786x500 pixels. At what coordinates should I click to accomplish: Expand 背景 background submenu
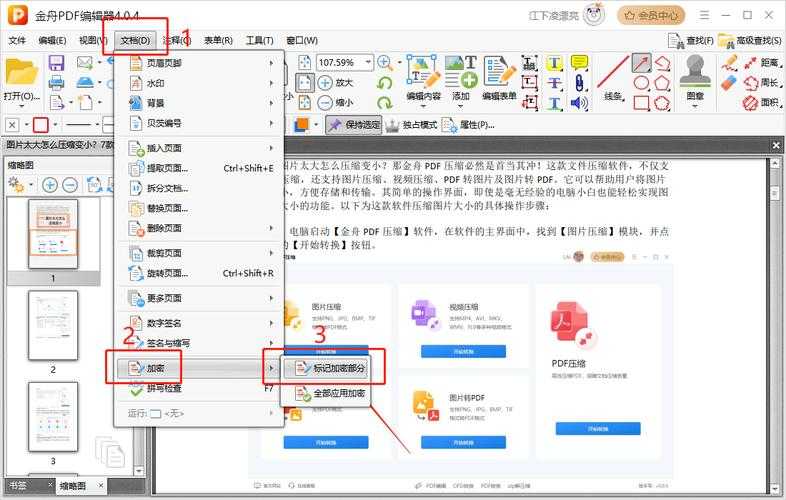click(200, 103)
